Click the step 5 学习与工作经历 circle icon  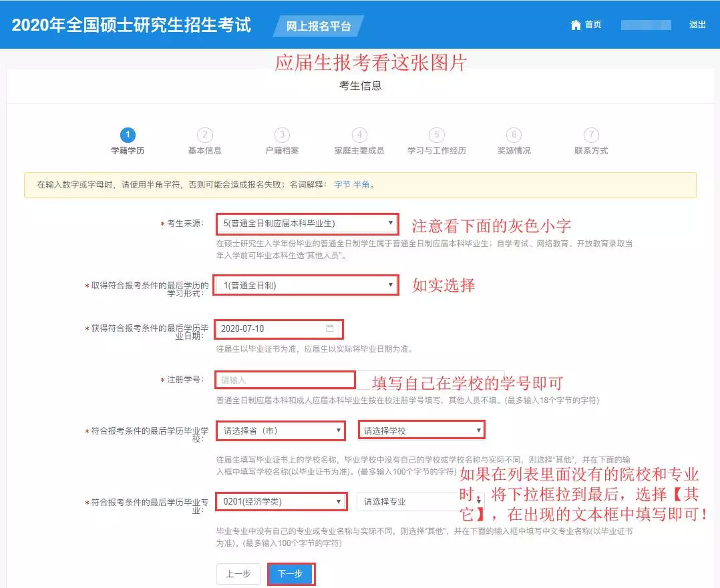(437, 133)
